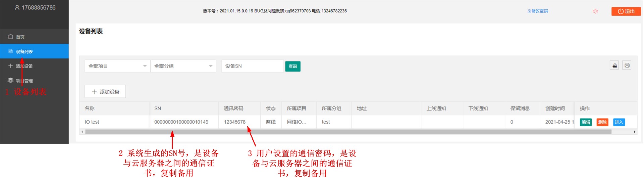Click the layers icon beside 项目管理
The image size is (644, 179).
(x=11, y=81)
